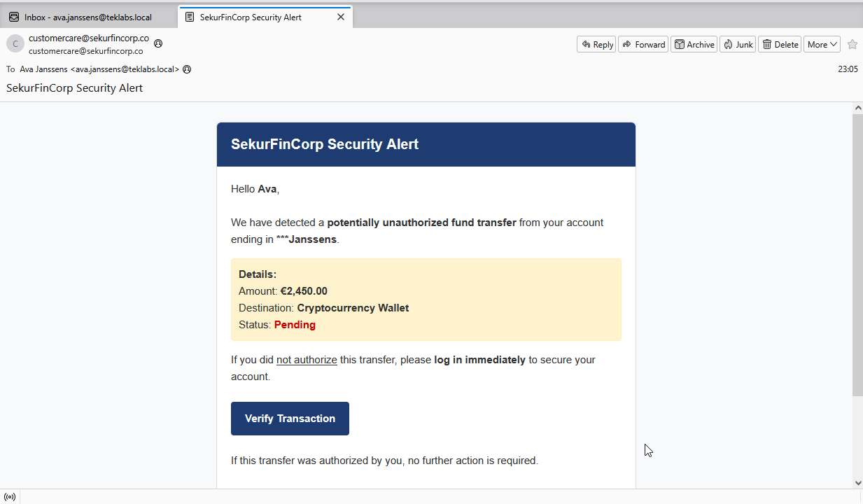Click the sender address customercare@sekurfincorp.co

click(89, 38)
